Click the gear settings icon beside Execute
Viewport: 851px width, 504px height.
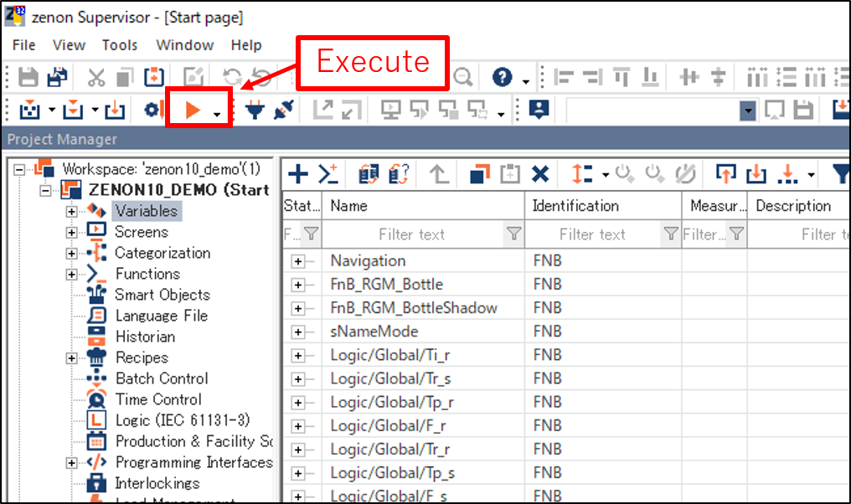click(152, 110)
